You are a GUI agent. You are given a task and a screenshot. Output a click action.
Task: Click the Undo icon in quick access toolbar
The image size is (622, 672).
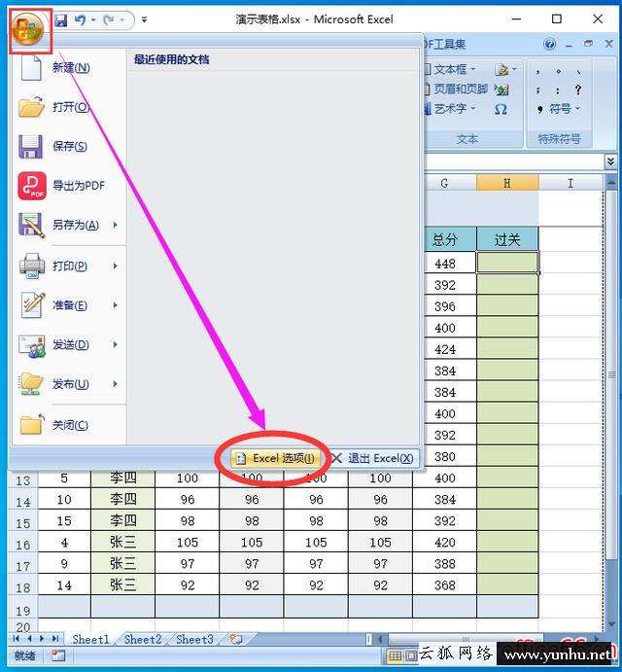(80, 19)
